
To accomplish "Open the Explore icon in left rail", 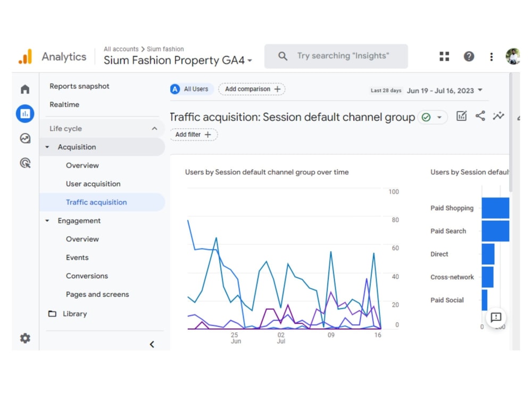I will point(25,138).
